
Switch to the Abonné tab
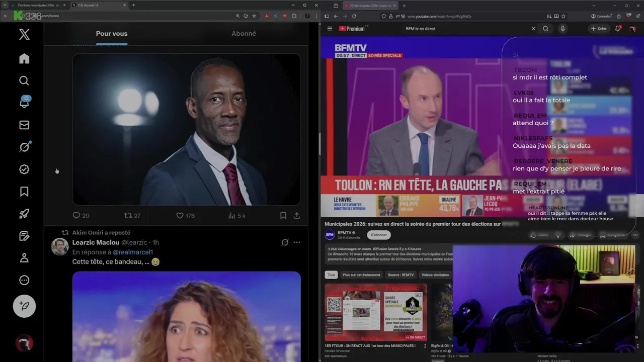pos(244,34)
